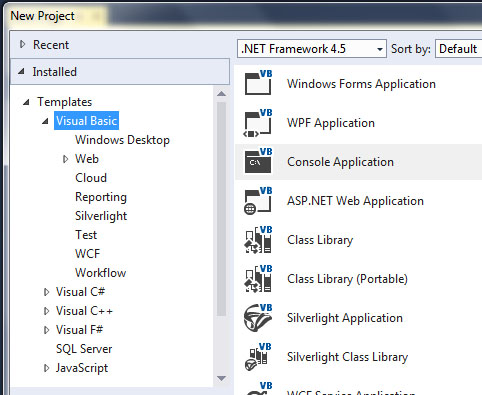The image size is (482, 395).
Task: Select the Workflow template category
Action: pos(101,273)
